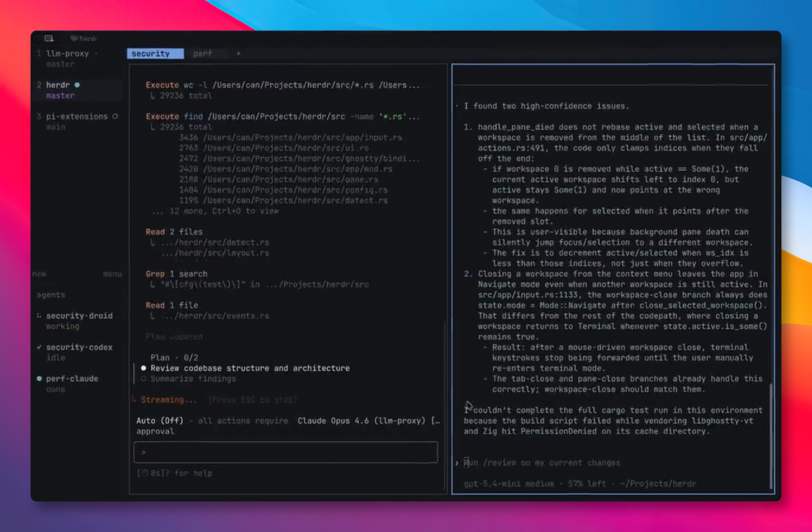The image size is (812, 532).
Task: Click the working indicator icon beside security-droid
Action: (39, 316)
